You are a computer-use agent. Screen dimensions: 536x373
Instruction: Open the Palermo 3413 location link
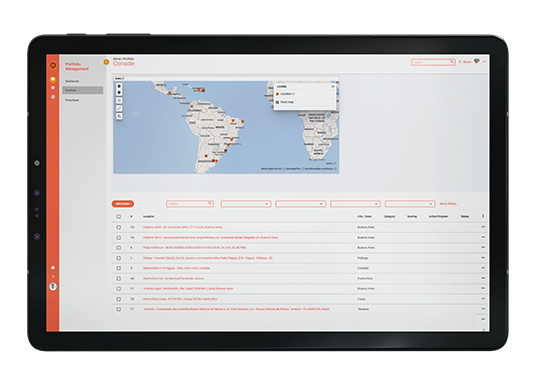(x=210, y=237)
